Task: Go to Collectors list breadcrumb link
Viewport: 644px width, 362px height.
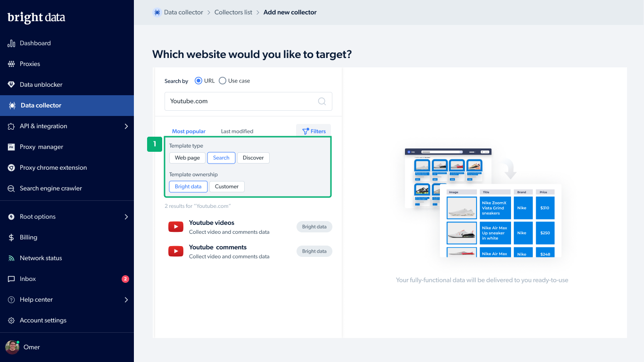Action: click(233, 13)
